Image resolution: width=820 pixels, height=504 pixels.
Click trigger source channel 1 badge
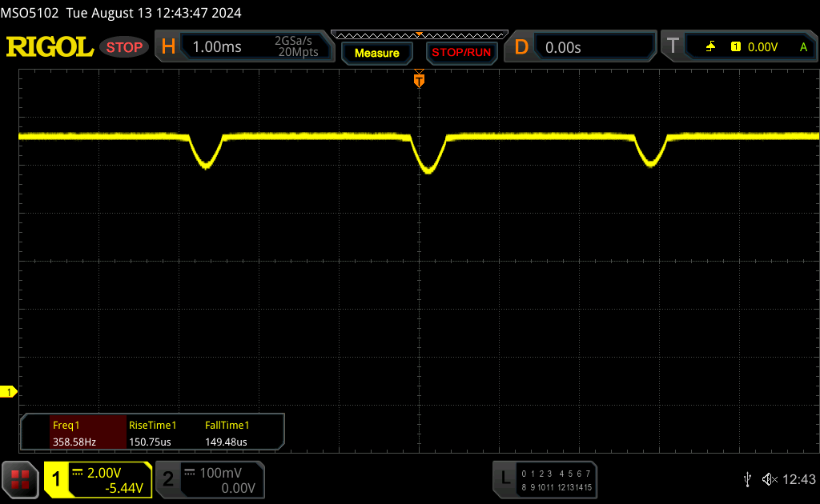tap(736, 47)
